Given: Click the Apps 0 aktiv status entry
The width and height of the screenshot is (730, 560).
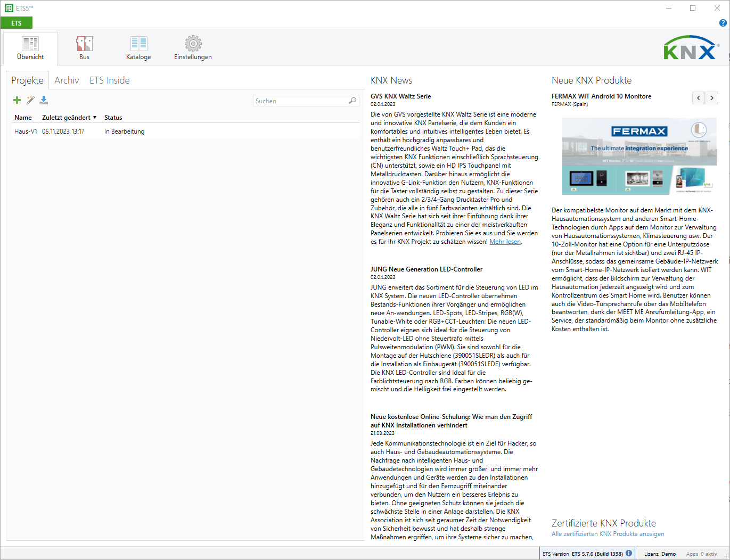Looking at the screenshot, I should 702,554.
